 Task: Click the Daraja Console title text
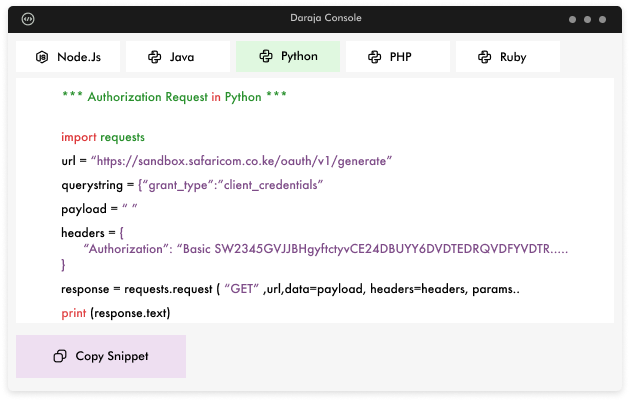pyautogui.click(x=326, y=18)
